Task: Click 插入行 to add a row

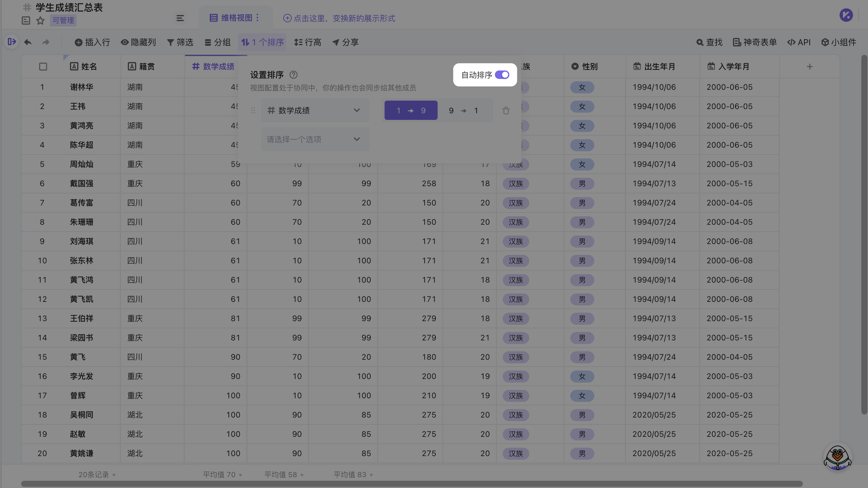Action: point(93,42)
